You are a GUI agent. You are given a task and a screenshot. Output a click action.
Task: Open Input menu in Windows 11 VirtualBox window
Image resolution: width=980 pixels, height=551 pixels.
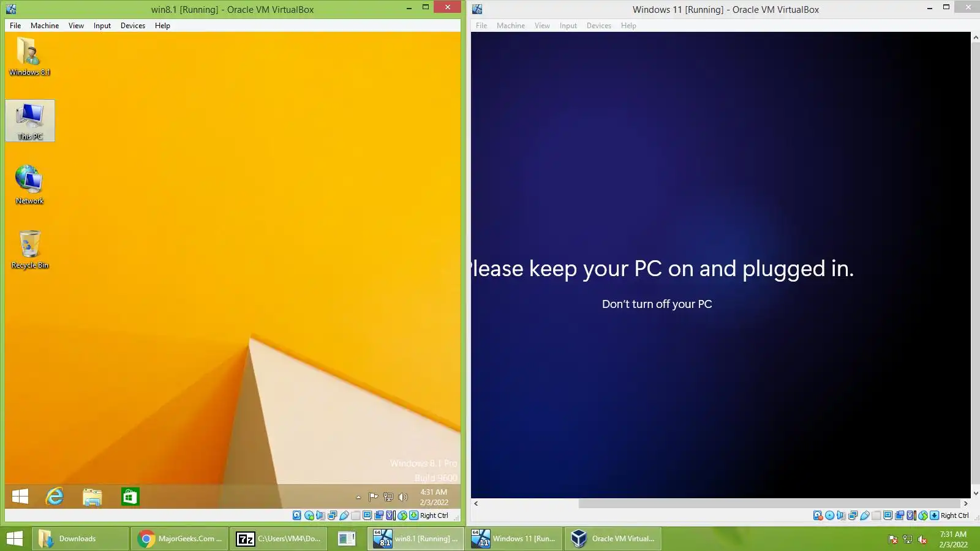pos(568,26)
